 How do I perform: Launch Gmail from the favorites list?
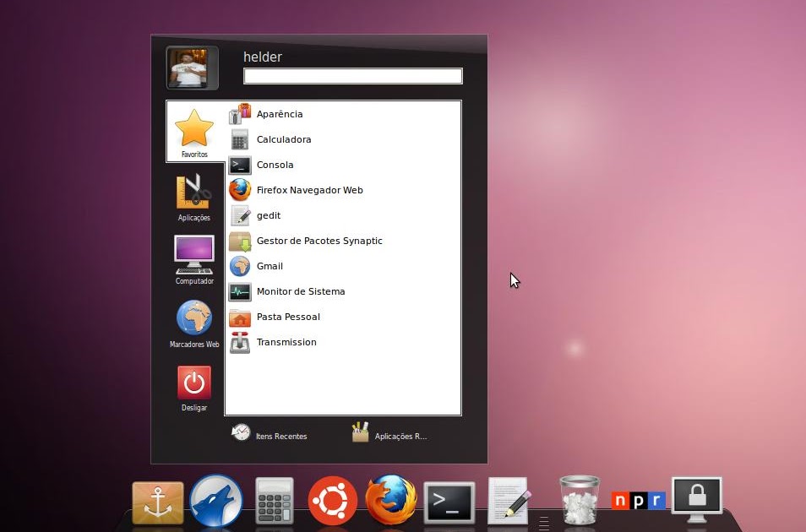pyautogui.click(x=270, y=266)
